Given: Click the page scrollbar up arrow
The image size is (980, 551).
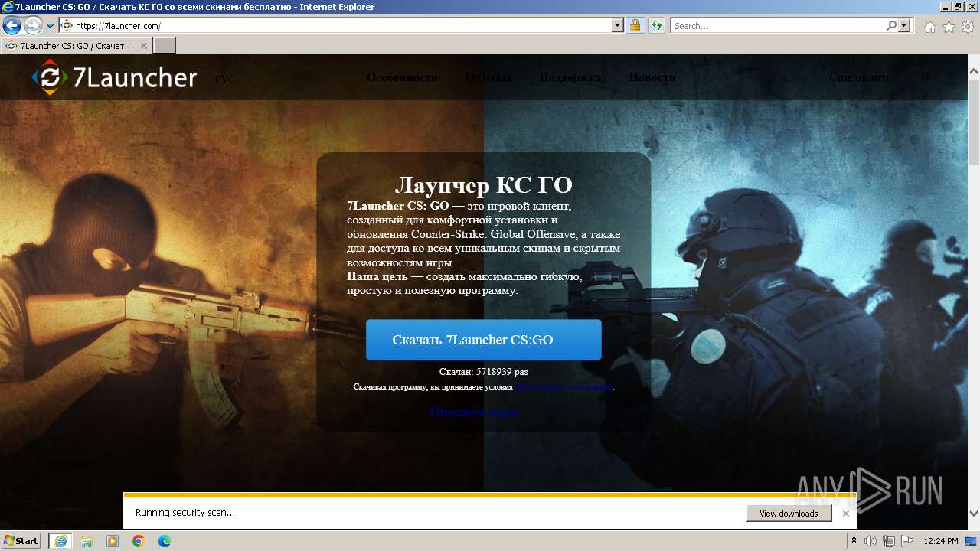Looking at the screenshot, I should [x=974, y=73].
